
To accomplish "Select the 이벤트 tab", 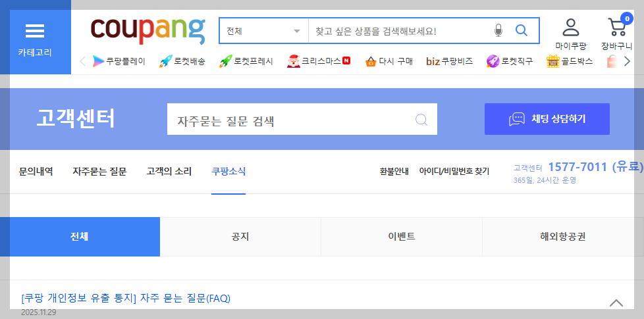I will 401,237.
